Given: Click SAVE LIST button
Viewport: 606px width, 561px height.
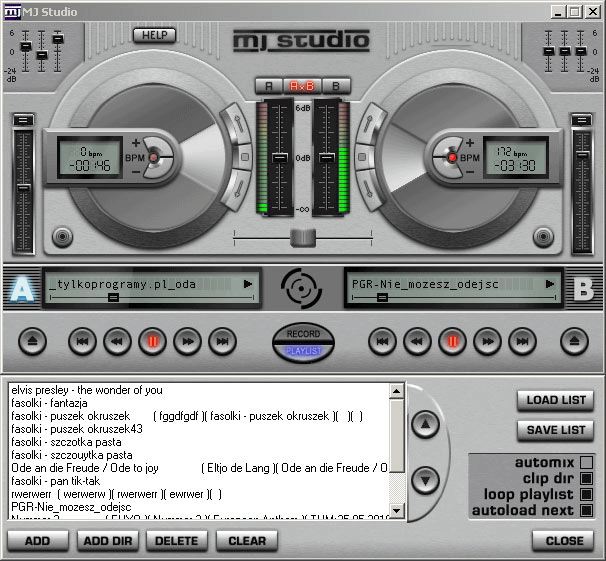Looking at the screenshot, I should 555,430.
